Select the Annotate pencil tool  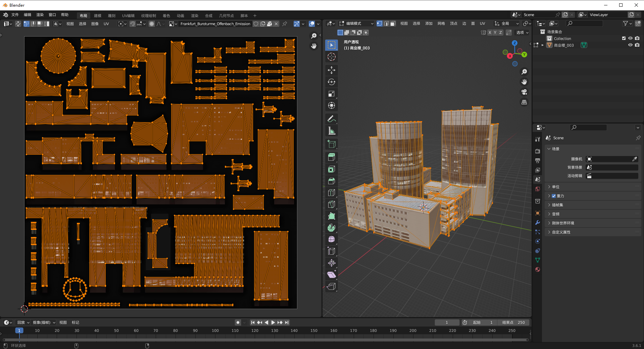(331, 119)
